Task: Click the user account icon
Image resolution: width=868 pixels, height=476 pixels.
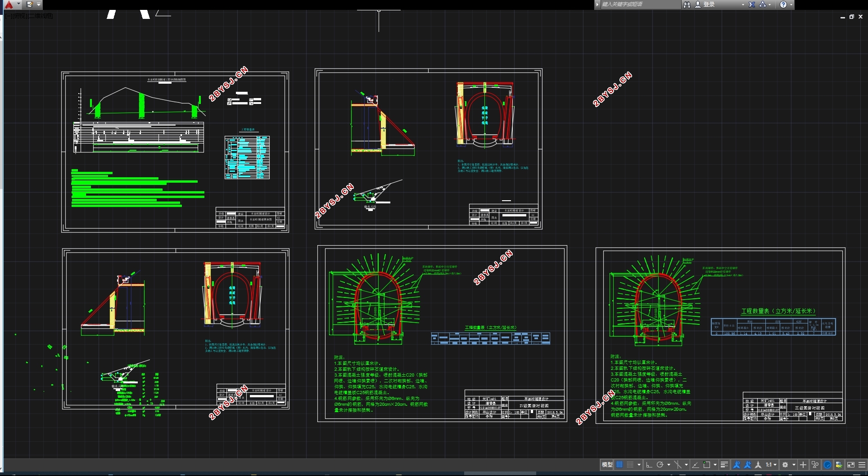Action: point(698,4)
